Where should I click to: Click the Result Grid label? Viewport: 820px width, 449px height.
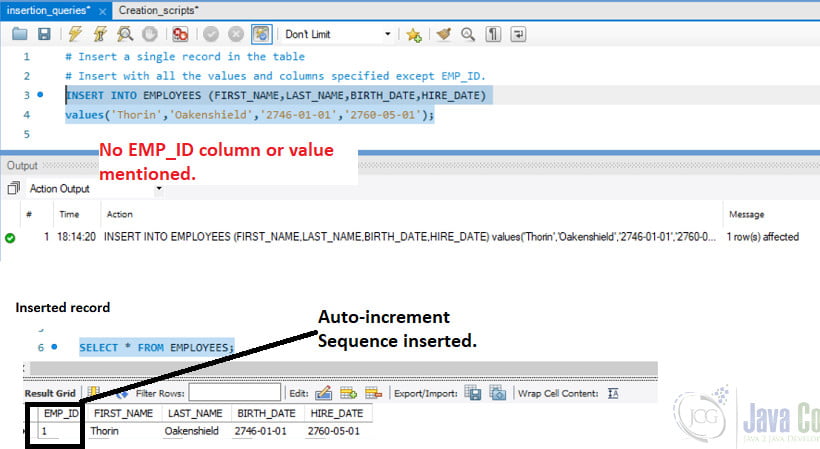click(50, 393)
